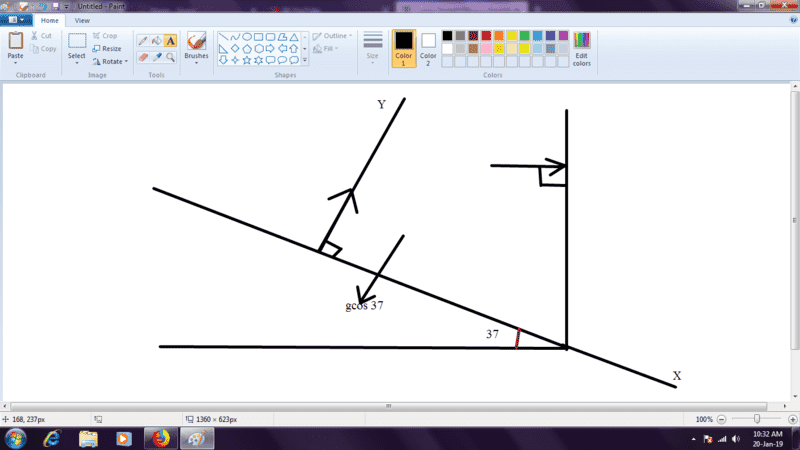
Task: Select the Color picker eyedropper tool
Action: 156,57
